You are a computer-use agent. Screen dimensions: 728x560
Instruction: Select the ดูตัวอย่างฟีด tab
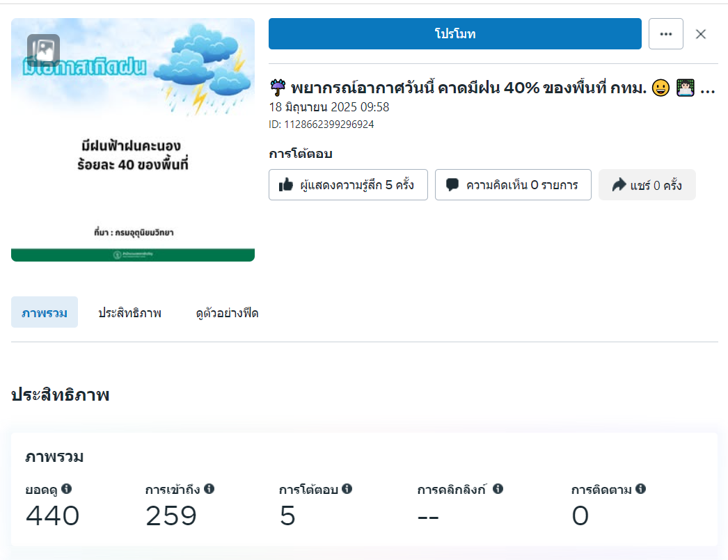pos(227,313)
